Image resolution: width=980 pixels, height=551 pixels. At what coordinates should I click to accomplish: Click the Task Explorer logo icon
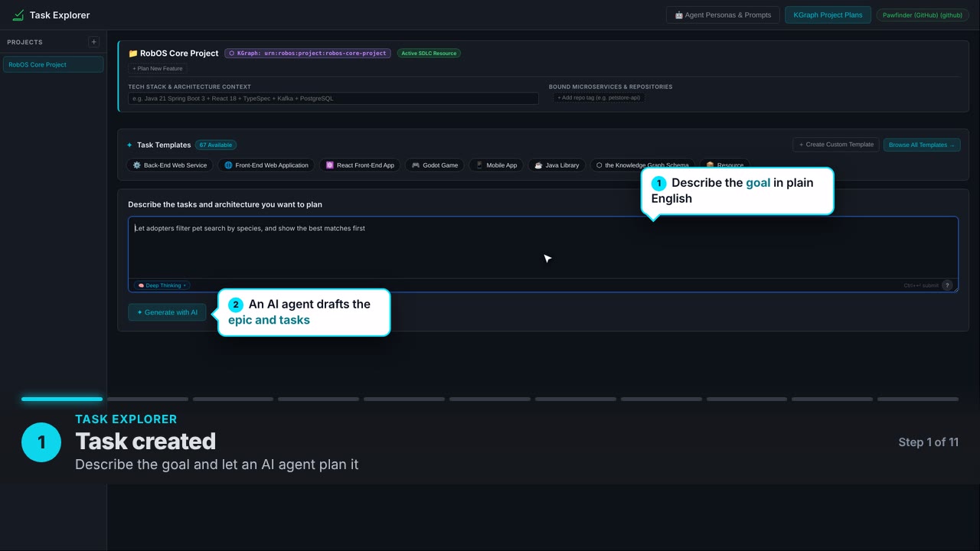(18, 15)
